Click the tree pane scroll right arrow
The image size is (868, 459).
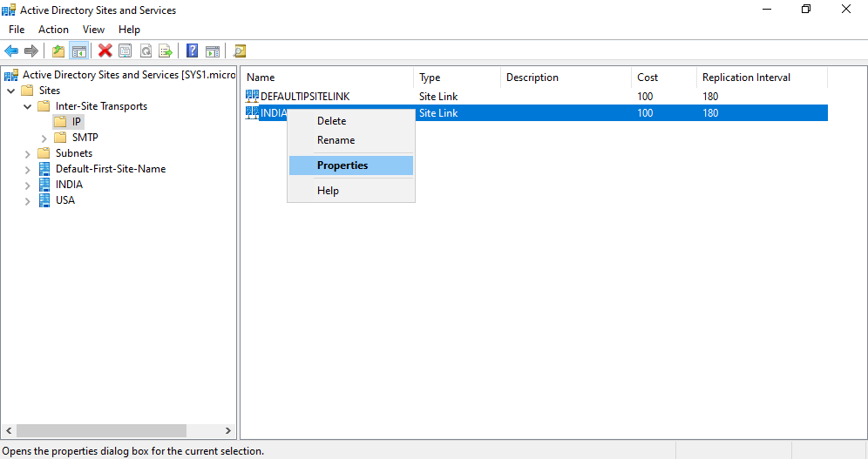[x=228, y=430]
